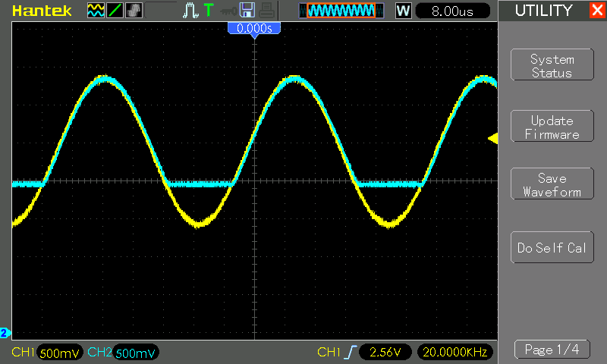The height and width of the screenshot is (364, 607).
Task: Click the blue pulse trigger icon
Action: (190, 11)
